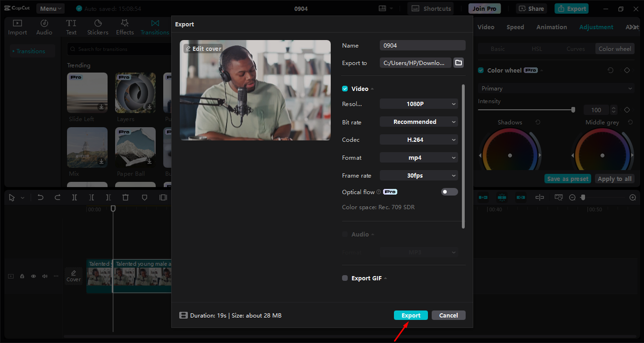The image size is (644, 343).
Task: Open the Curves adjustment subtab
Action: click(x=576, y=49)
